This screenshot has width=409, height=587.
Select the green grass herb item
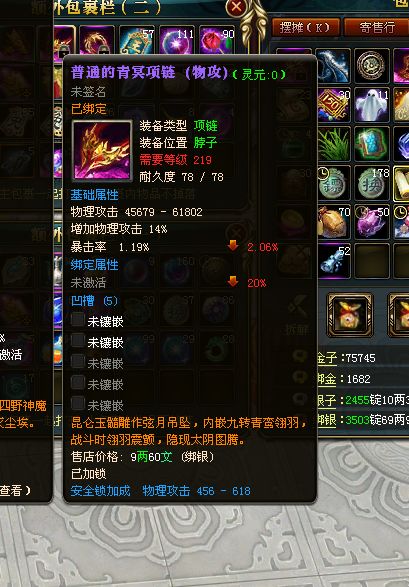tap(334, 144)
